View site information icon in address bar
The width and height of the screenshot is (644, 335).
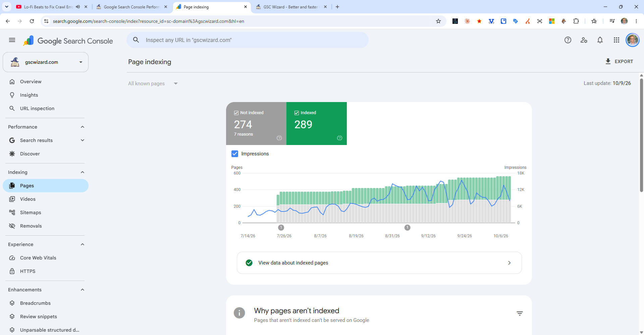[47, 21]
